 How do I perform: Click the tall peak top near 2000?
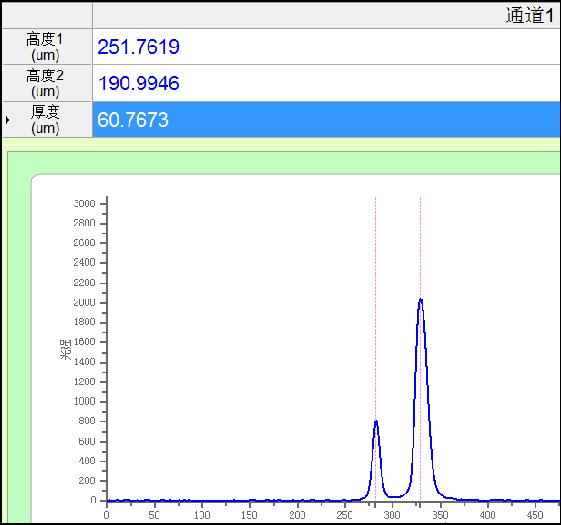pyautogui.click(x=421, y=300)
